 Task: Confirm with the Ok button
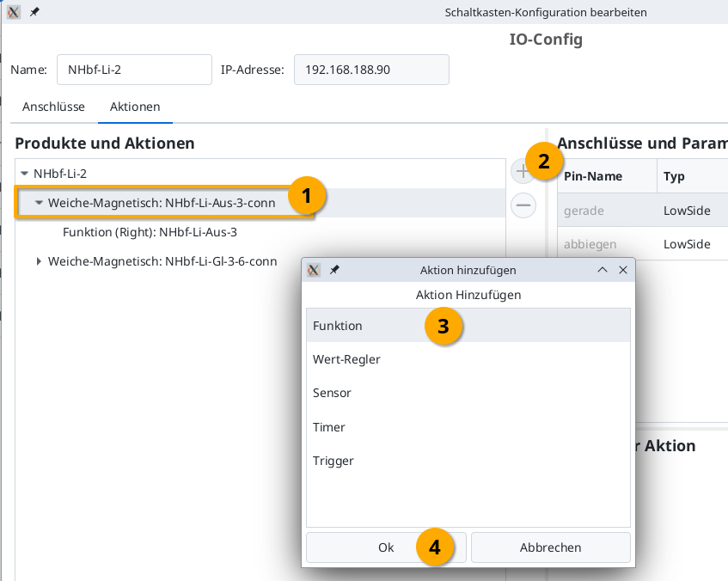386,547
